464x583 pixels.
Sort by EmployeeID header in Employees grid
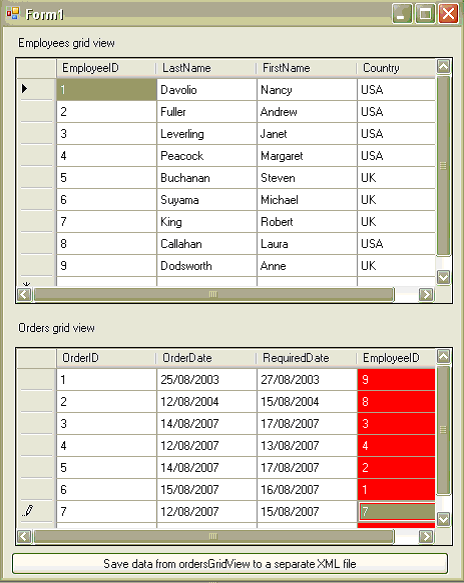[106, 68]
